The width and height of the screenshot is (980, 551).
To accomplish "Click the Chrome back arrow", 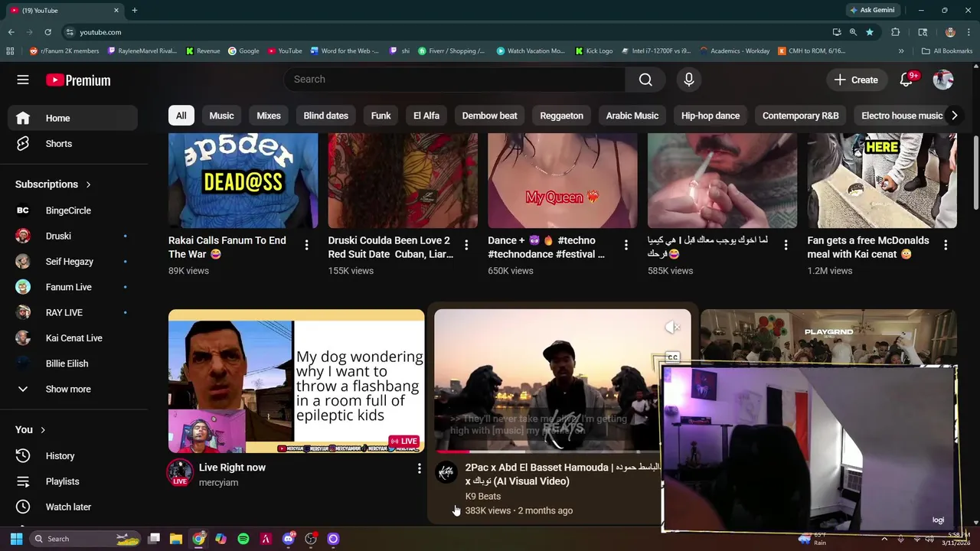I will click(x=11, y=32).
